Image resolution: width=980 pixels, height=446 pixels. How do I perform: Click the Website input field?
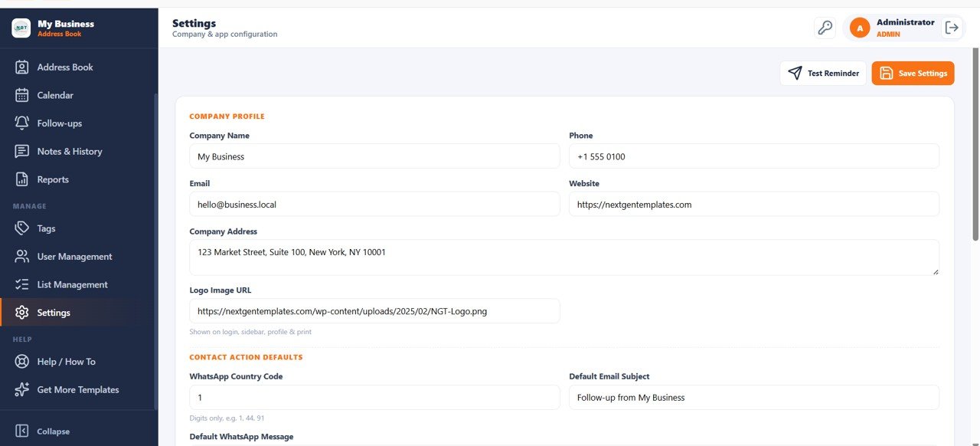pyautogui.click(x=754, y=205)
